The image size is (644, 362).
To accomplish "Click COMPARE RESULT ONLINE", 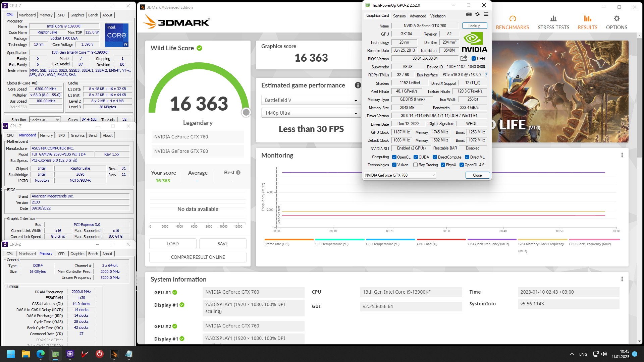I will [198, 257].
